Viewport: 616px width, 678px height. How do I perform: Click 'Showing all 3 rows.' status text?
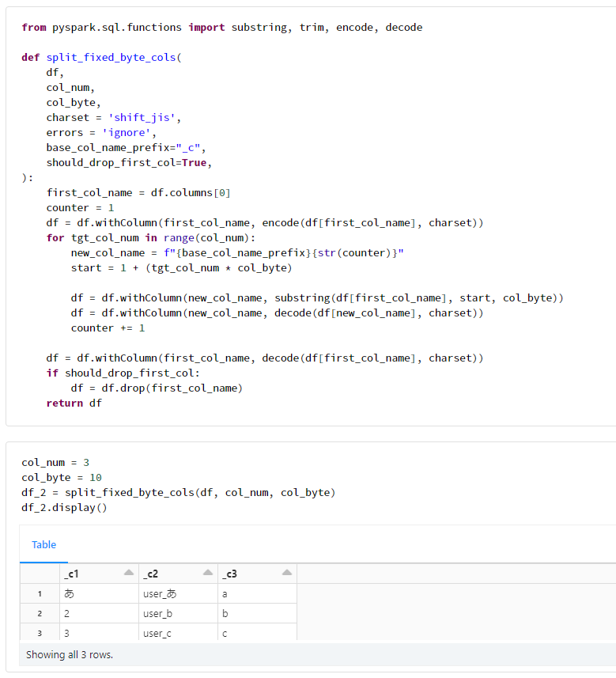[x=69, y=654]
